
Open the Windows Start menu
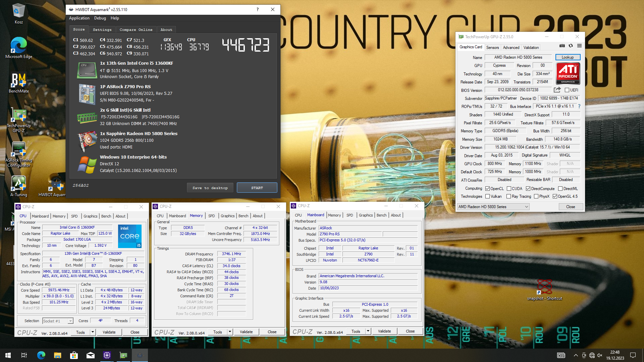pyautogui.click(x=8, y=355)
